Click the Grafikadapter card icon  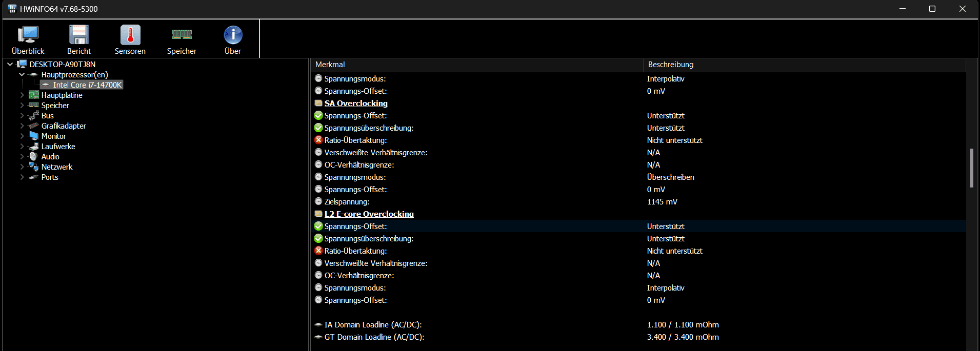(34, 126)
